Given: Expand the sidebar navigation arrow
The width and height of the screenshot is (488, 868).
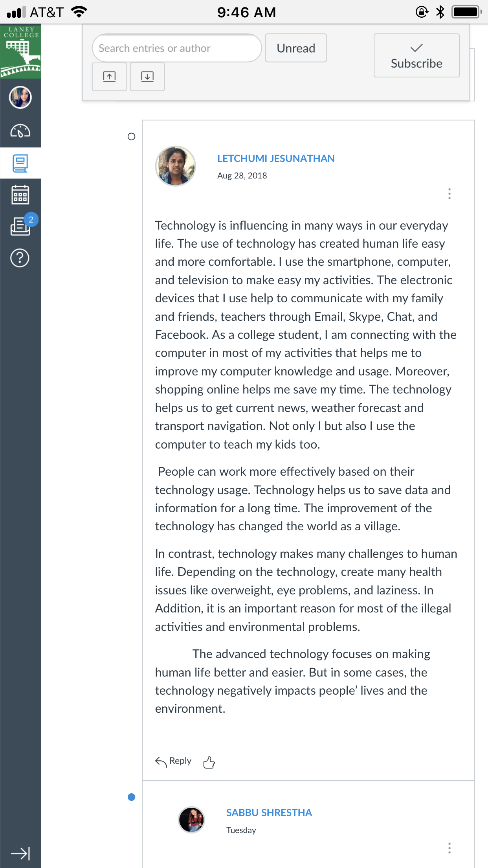Looking at the screenshot, I should coord(20,853).
